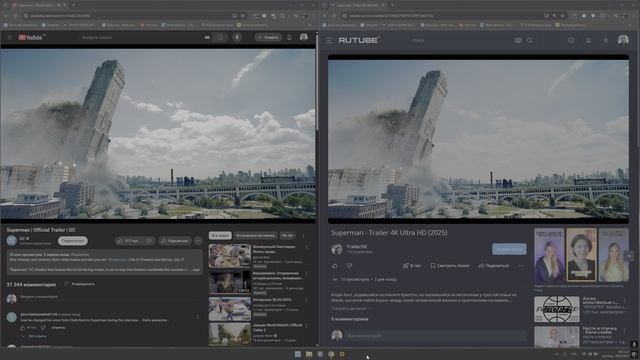Open YouTube notifications bell
640x360 pixels.
(289, 37)
